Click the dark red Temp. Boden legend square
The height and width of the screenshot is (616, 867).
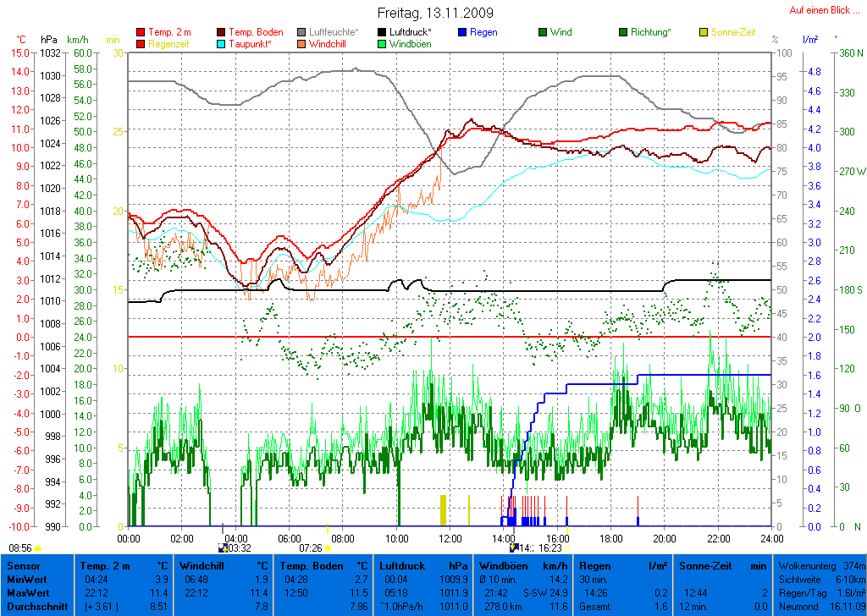coord(222,32)
